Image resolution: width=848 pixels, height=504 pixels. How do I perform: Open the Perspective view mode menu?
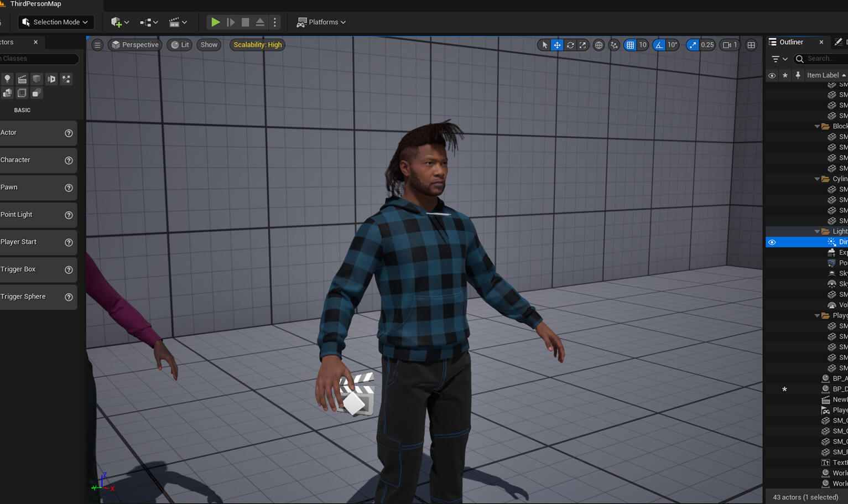click(135, 45)
